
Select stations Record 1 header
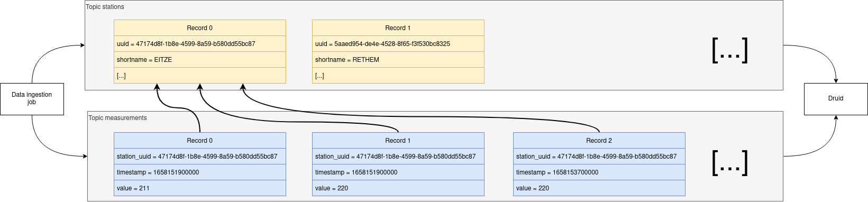point(398,28)
